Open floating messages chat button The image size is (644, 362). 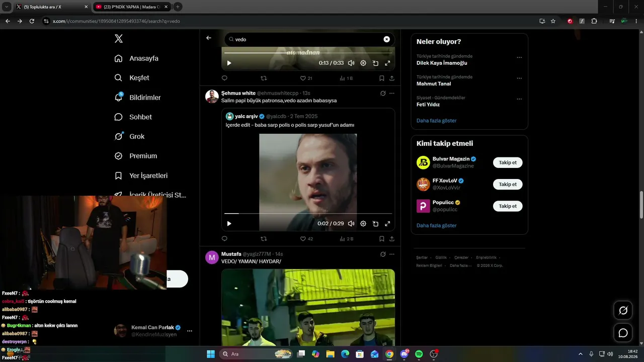(623, 333)
